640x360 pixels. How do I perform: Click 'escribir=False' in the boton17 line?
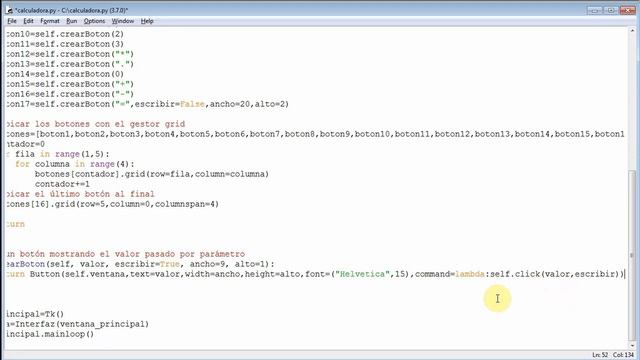[x=169, y=104]
